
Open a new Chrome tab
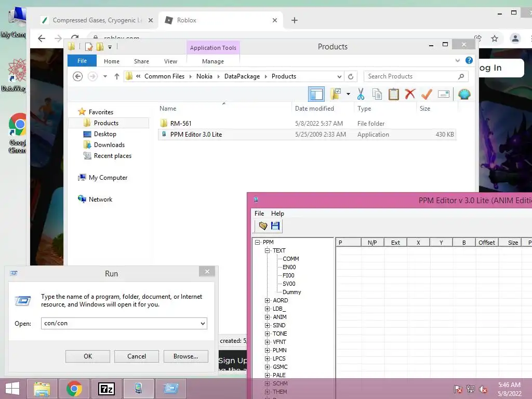pyautogui.click(x=295, y=20)
